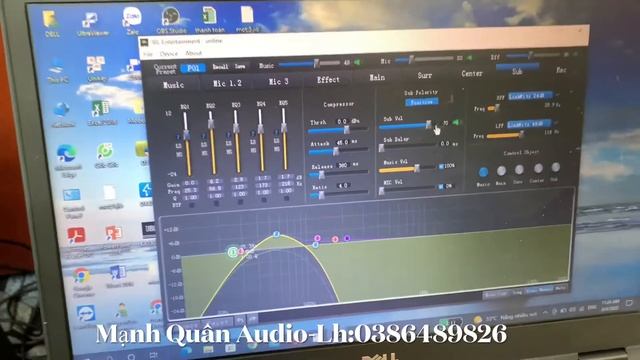The image size is (640, 360).
Task: Open the HPF filter type dropdown
Action: click(531, 96)
